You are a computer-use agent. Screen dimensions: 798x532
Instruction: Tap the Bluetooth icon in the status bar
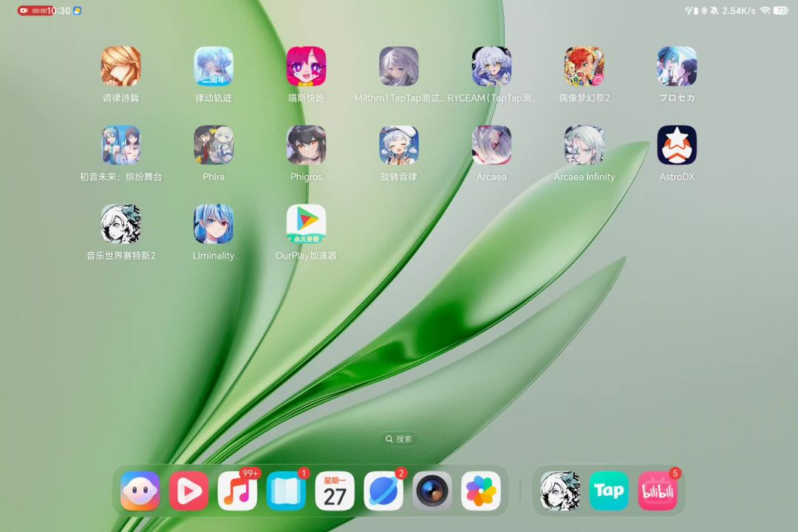(704, 10)
